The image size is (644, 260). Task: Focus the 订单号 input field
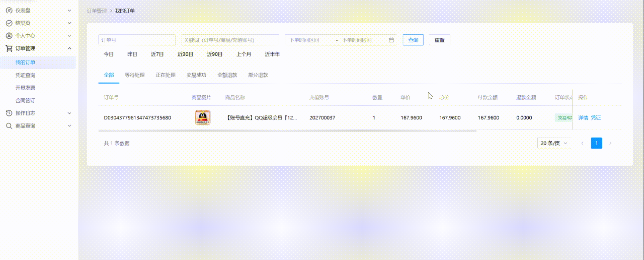point(137,40)
